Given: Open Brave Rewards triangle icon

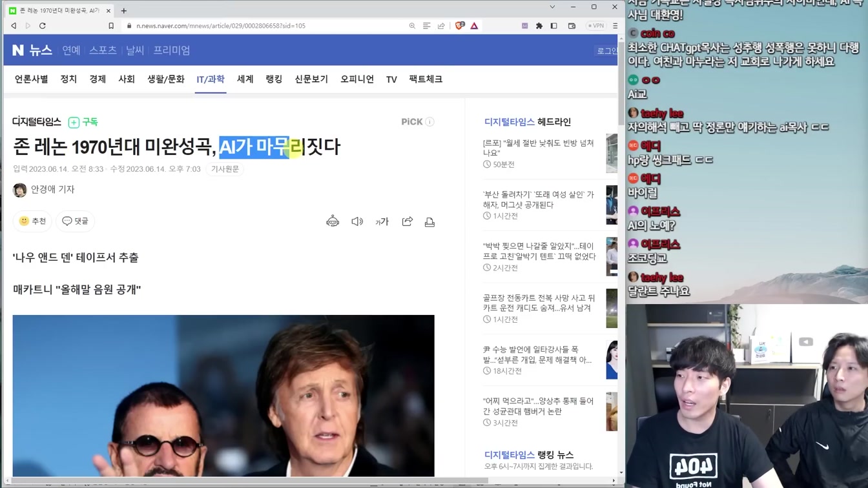Looking at the screenshot, I should point(474,26).
